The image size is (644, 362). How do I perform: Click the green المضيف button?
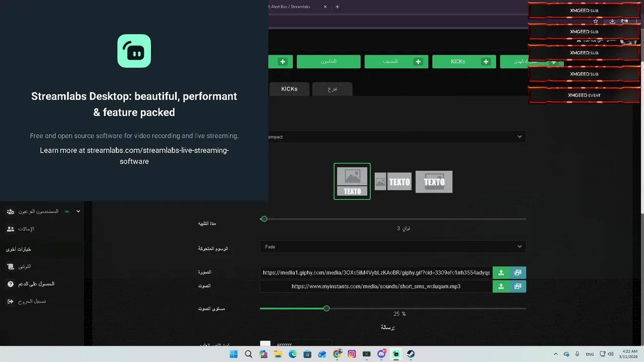[x=396, y=62]
